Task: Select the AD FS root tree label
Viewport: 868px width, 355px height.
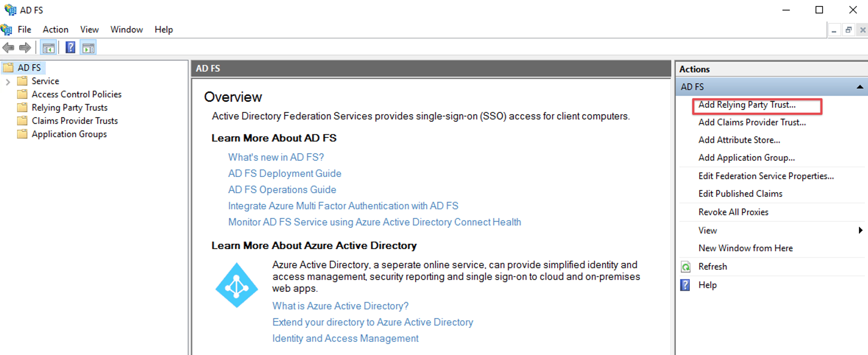Action: [29, 68]
